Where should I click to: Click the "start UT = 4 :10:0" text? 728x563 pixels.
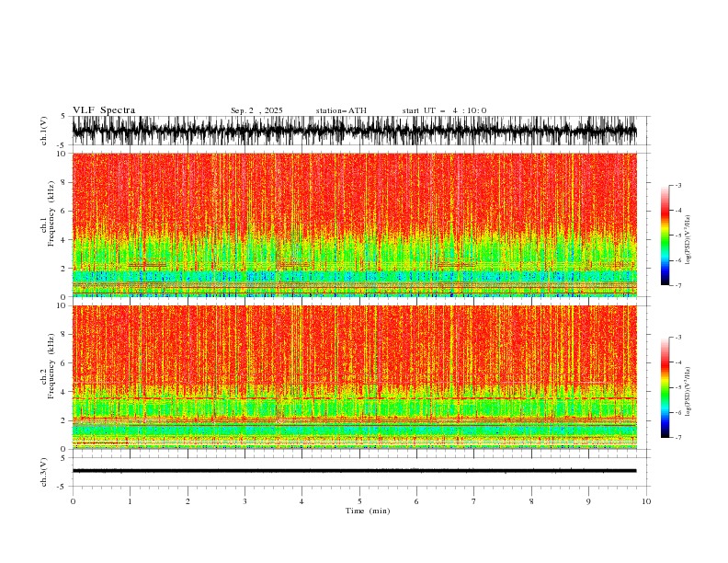pyautogui.click(x=444, y=110)
